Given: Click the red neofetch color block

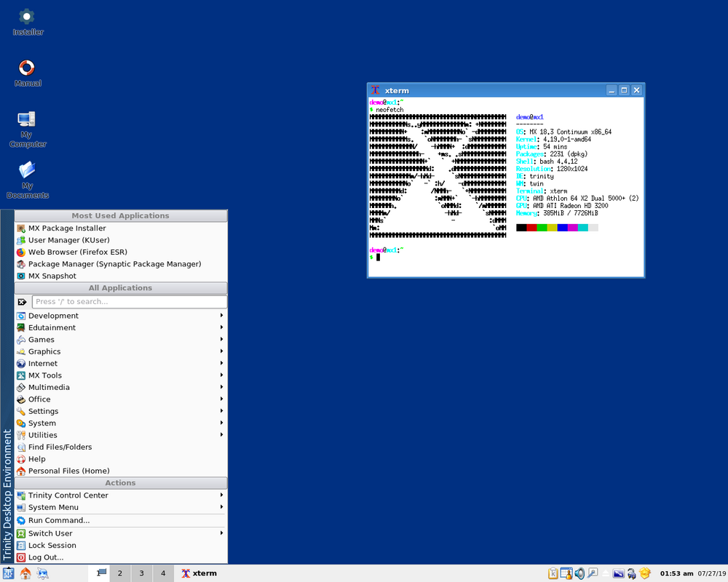Looking at the screenshot, I should 531,228.
